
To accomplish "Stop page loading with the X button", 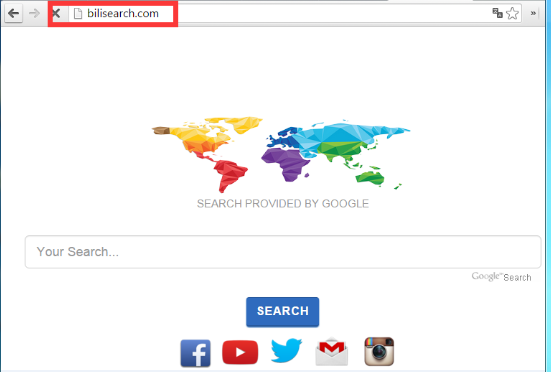I will coord(56,14).
